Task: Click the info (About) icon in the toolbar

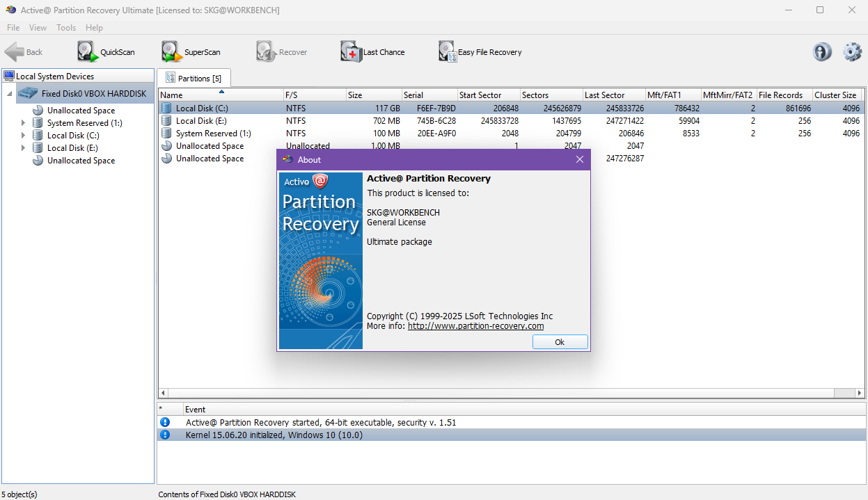Action: [823, 52]
